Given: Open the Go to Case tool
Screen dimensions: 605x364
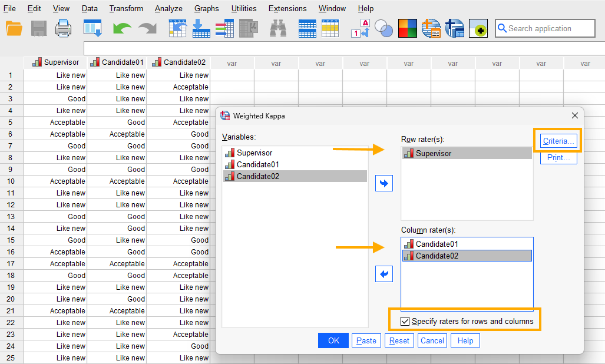Looking at the screenshot, I should point(177,28).
